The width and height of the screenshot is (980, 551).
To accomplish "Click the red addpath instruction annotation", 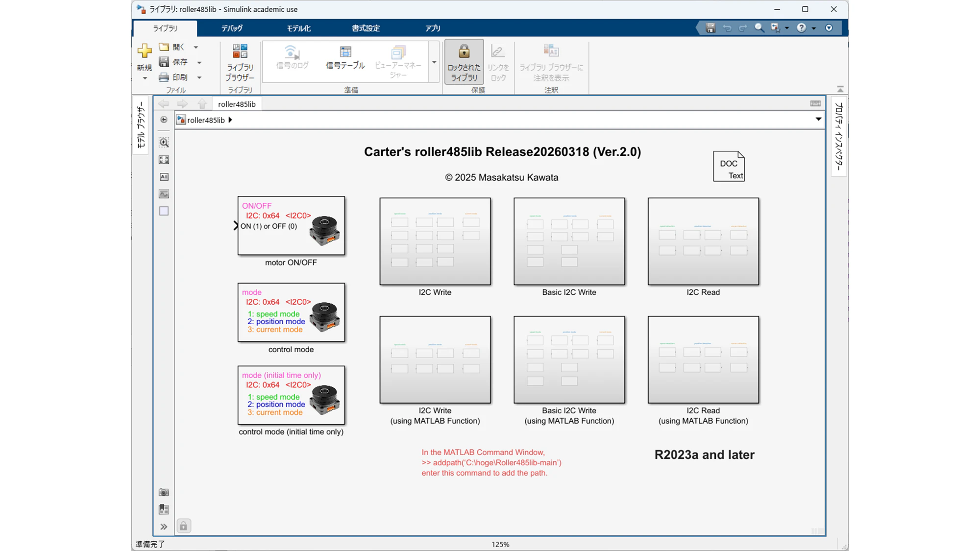I will [x=491, y=462].
